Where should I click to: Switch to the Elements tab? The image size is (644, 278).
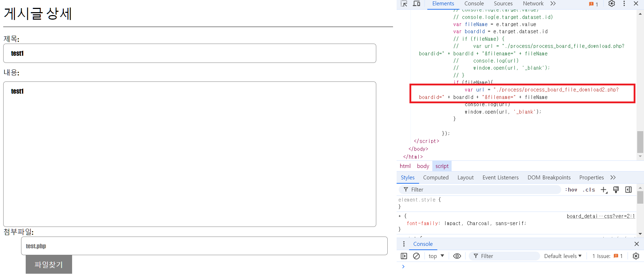click(443, 4)
